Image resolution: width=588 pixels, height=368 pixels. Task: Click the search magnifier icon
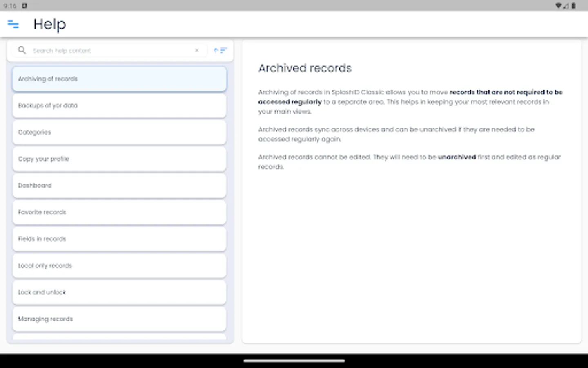coord(22,50)
